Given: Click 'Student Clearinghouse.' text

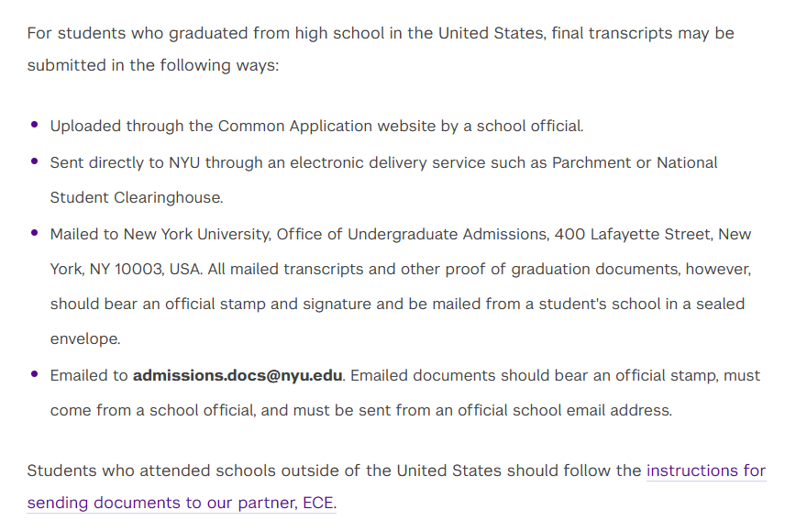Looking at the screenshot, I should [137, 198].
